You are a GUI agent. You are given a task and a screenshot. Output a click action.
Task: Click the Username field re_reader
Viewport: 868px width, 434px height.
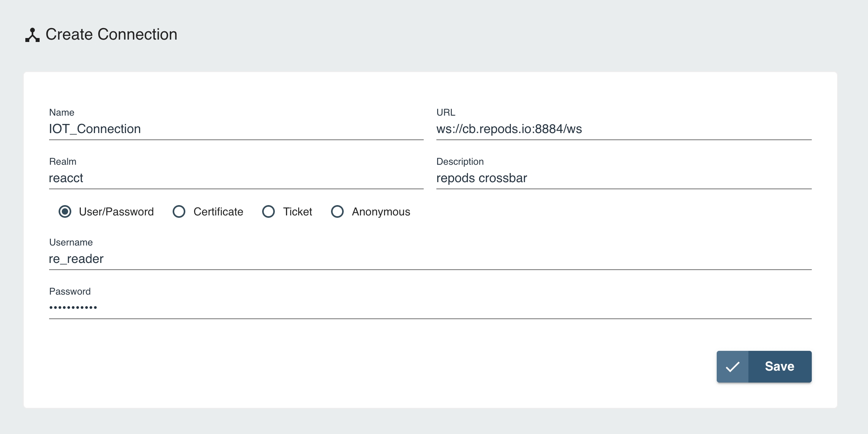(430, 259)
